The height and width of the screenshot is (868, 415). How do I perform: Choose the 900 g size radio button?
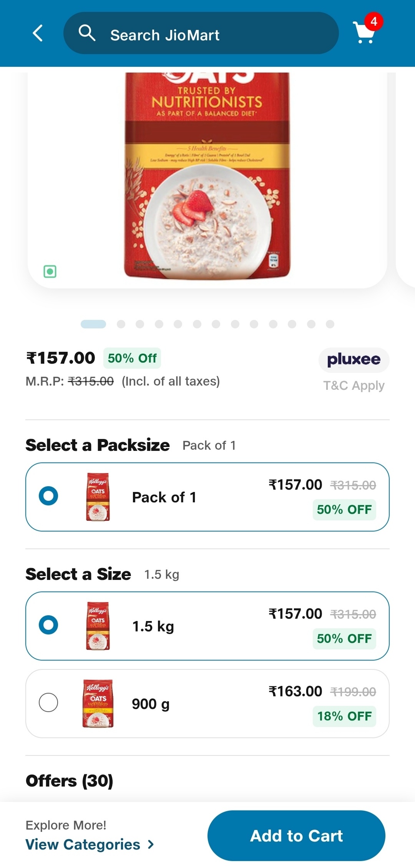click(x=48, y=702)
